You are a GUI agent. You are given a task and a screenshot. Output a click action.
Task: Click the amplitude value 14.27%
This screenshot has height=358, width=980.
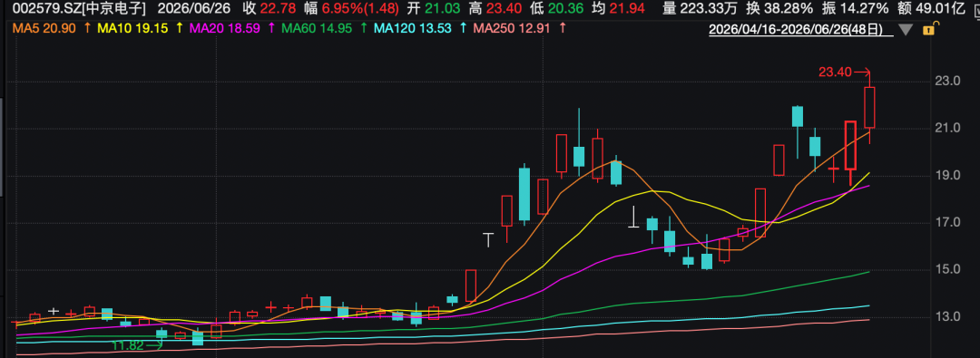point(864,9)
